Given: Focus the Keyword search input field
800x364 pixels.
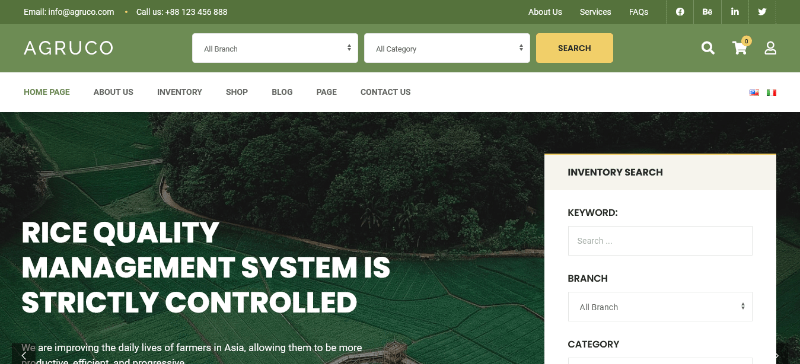Looking at the screenshot, I should click(x=660, y=241).
